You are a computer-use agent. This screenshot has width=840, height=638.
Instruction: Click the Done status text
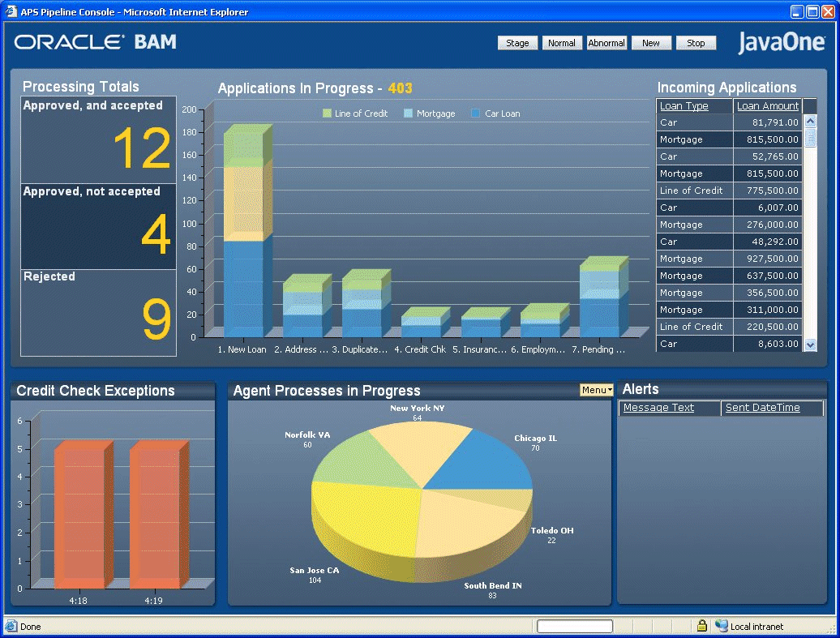point(31,626)
